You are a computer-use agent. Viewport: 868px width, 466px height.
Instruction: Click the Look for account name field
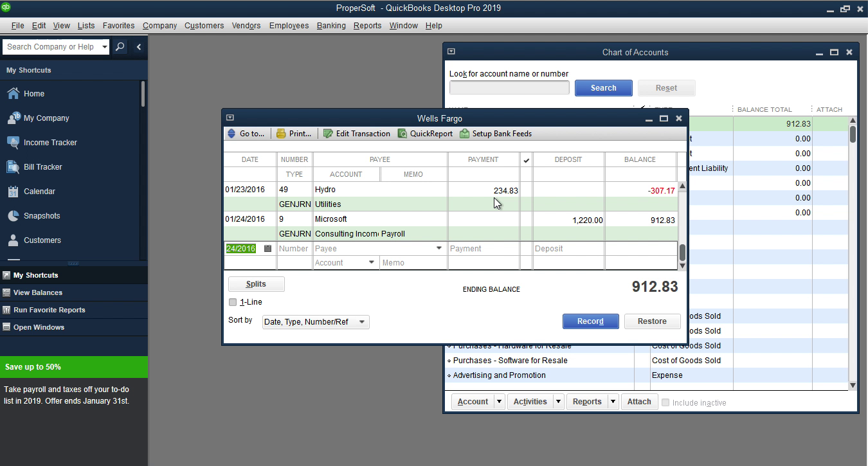509,87
